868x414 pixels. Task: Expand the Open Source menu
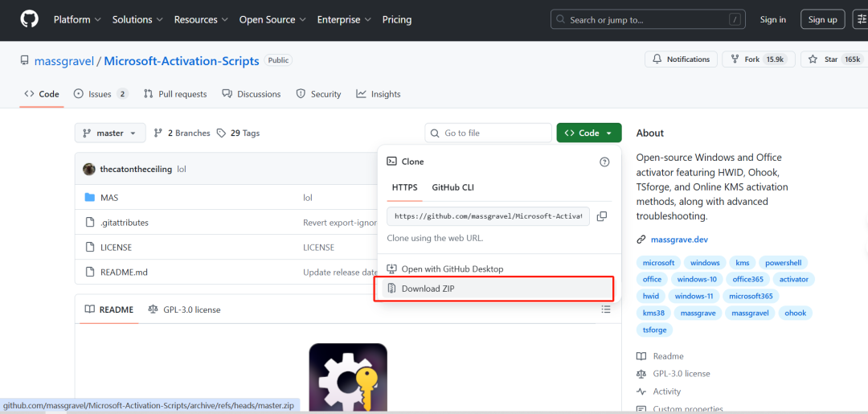click(x=273, y=19)
